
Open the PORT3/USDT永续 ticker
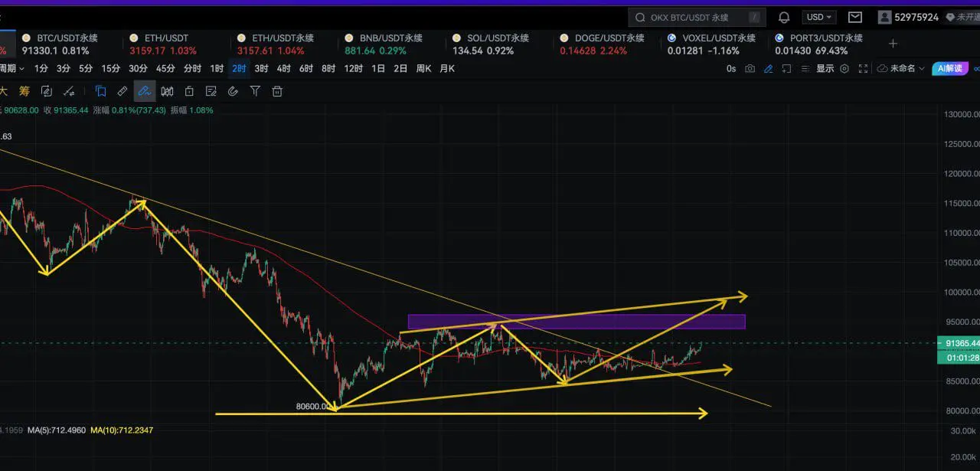(819, 44)
